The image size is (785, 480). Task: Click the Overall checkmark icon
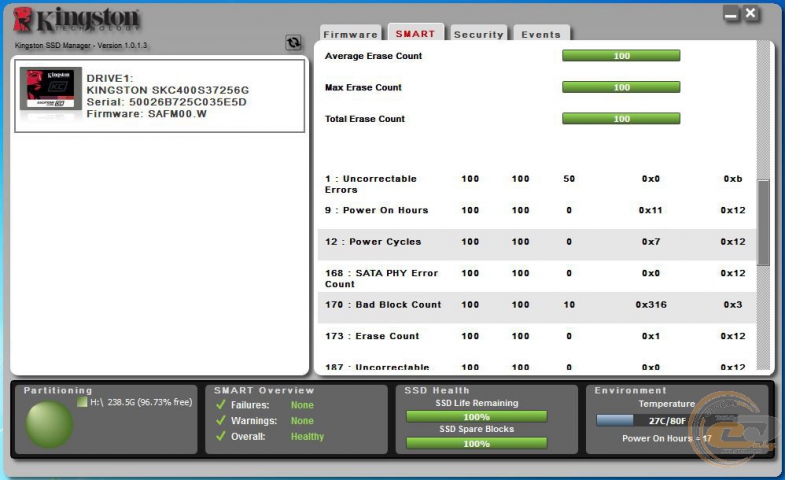(220, 436)
